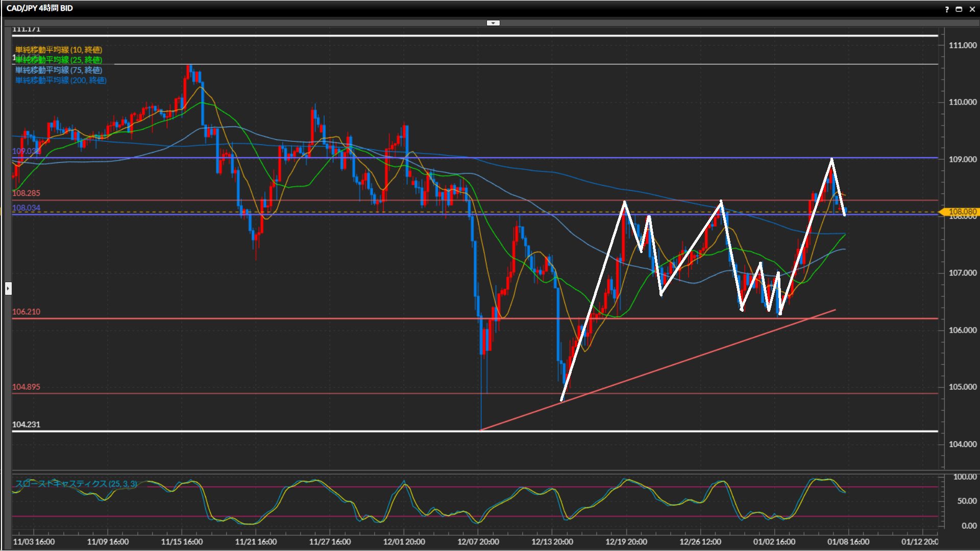Expand the hidden toolbar using top arrow
Image resolution: width=980 pixels, height=551 pixels.
(493, 23)
